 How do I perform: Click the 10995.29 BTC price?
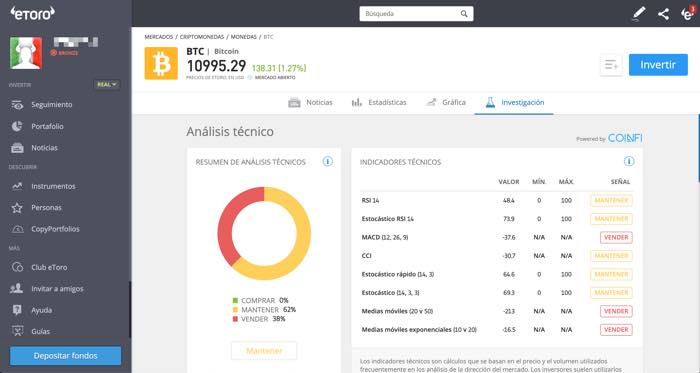pos(216,66)
